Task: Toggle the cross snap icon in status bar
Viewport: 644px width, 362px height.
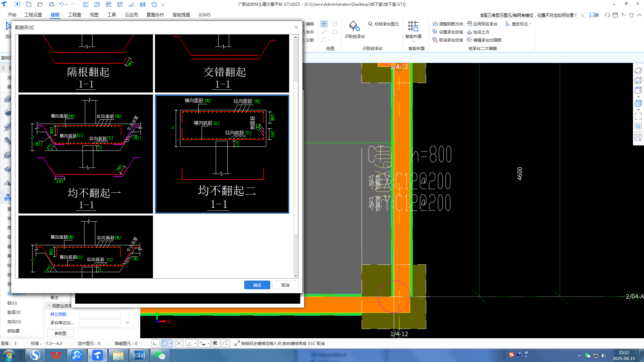Action: click(179, 343)
